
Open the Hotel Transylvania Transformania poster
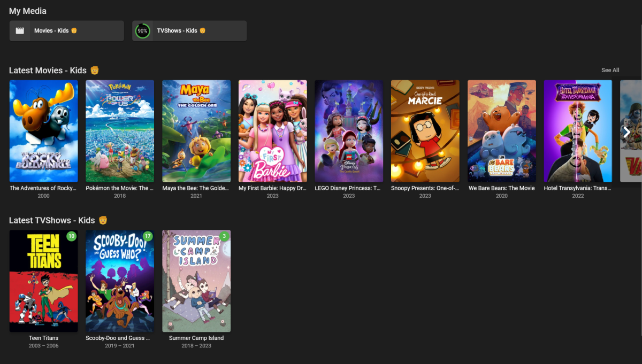(x=578, y=131)
